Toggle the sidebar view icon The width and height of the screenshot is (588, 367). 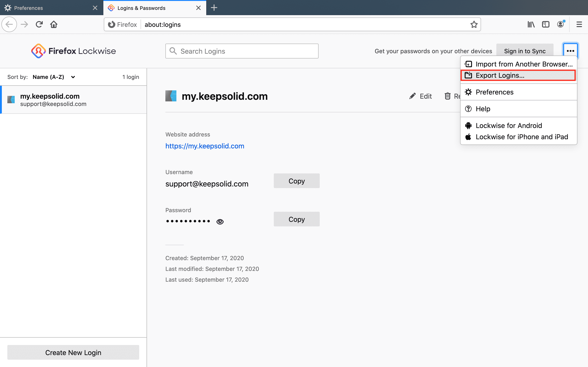[x=546, y=25]
